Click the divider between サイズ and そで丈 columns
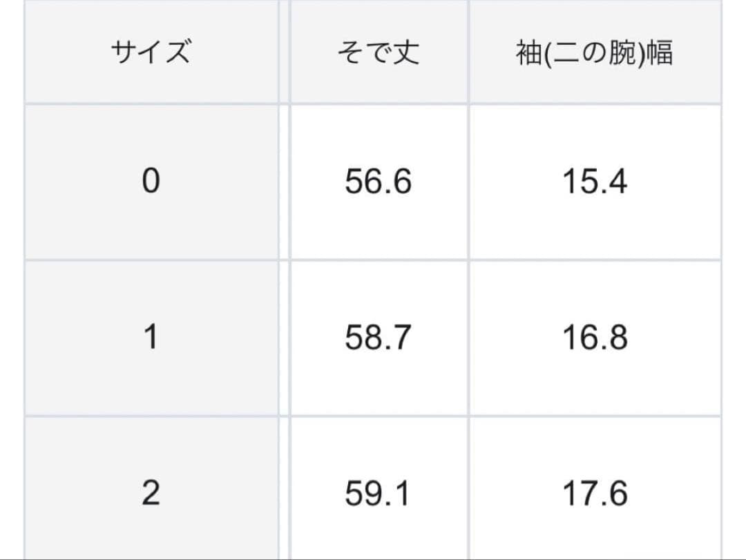Screen dimensions: 746x560 coord(284,276)
